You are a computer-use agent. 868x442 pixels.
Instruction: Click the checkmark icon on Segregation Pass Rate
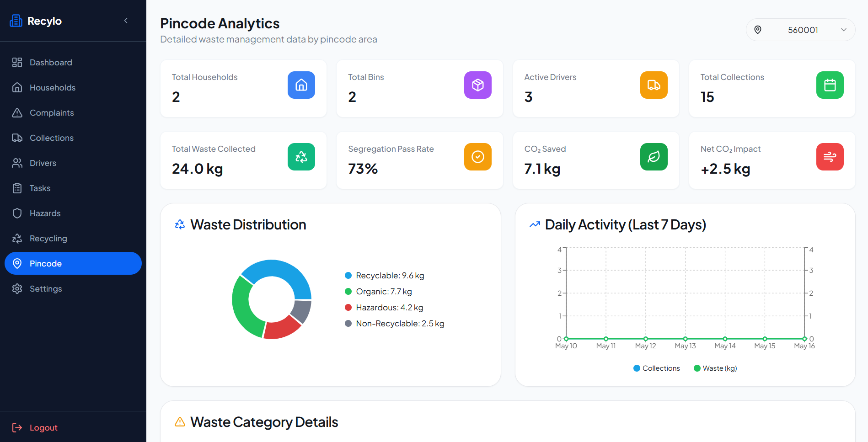[x=478, y=157]
